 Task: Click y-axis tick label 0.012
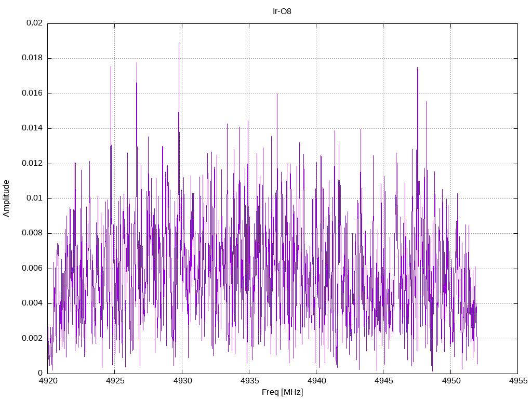pos(32,164)
